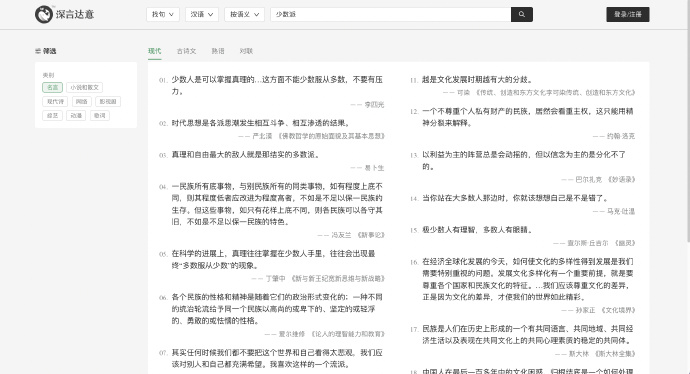Open the 按语义 search mode dropdown

pyautogui.click(x=244, y=15)
